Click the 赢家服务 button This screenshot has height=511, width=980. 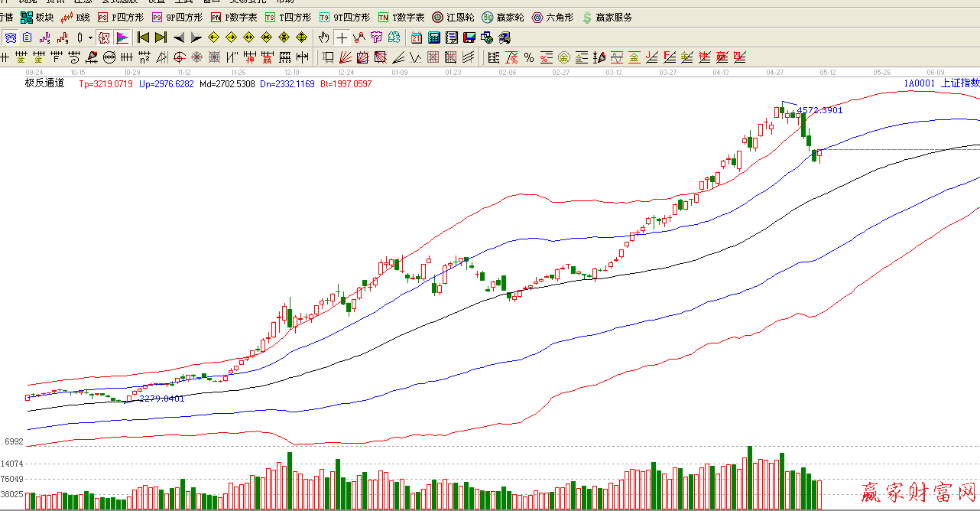(607, 17)
